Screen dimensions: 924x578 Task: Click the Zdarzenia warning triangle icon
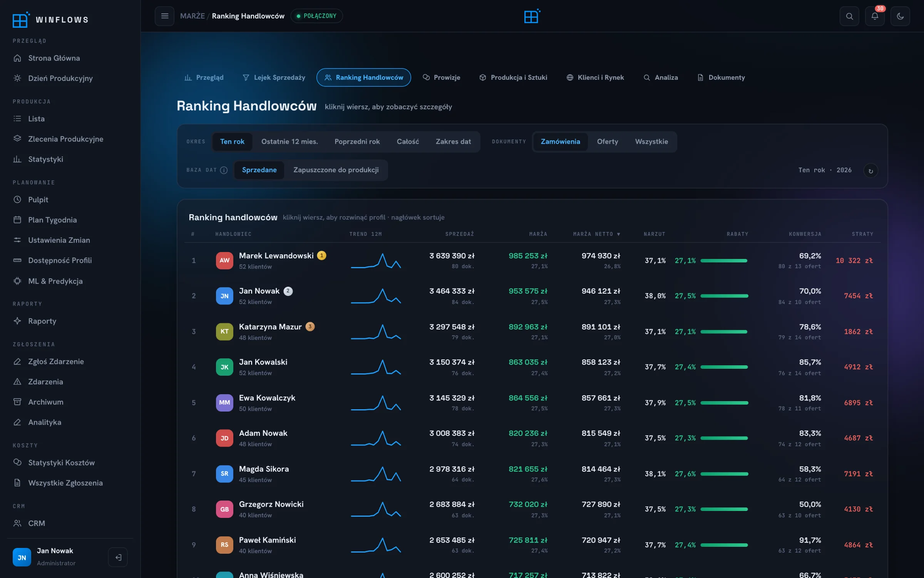point(17,381)
